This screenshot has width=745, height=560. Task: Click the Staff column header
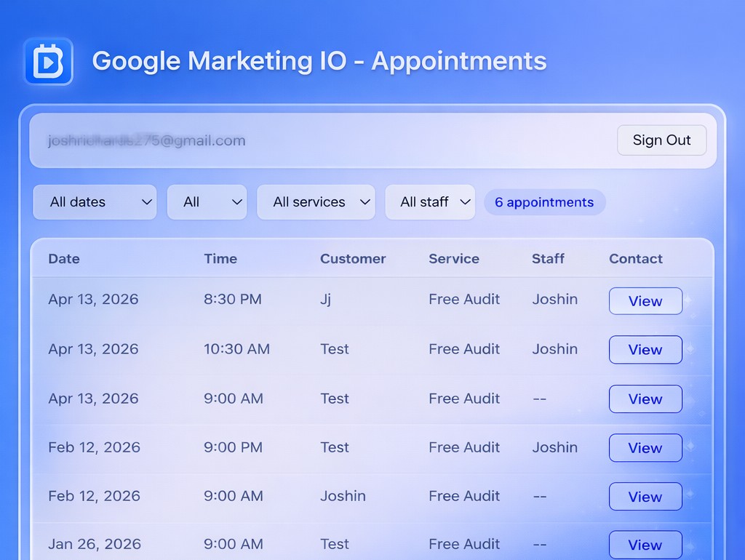[548, 259]
